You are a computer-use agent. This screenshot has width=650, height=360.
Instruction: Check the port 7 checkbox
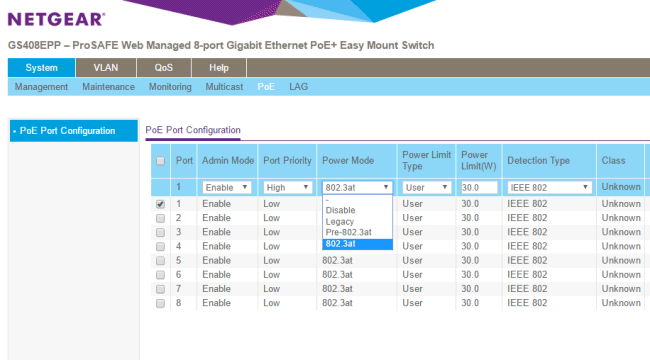[160, 289]
